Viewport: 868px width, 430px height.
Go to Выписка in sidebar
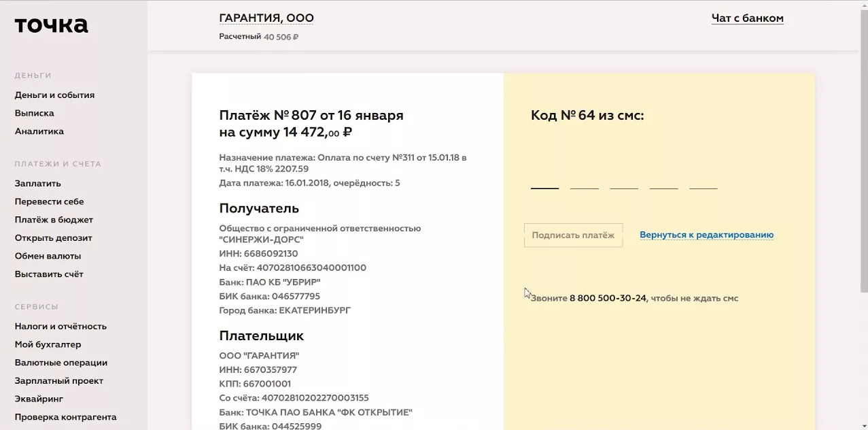click(x=35, y=114)
